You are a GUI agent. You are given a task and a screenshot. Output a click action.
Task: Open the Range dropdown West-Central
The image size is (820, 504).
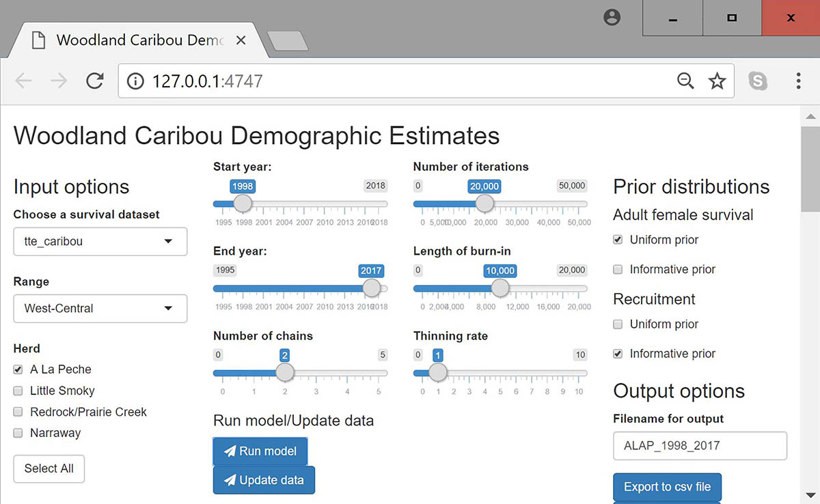[100, 308]
